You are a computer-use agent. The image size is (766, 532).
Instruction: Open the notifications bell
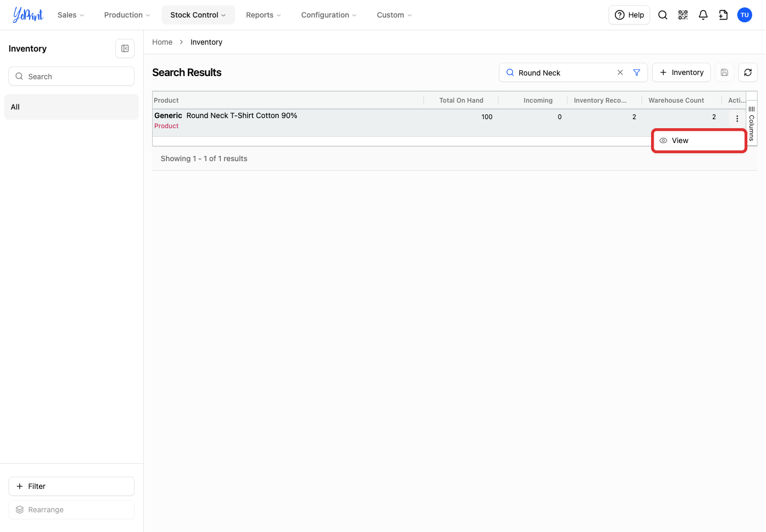click(x=703, y=15)
